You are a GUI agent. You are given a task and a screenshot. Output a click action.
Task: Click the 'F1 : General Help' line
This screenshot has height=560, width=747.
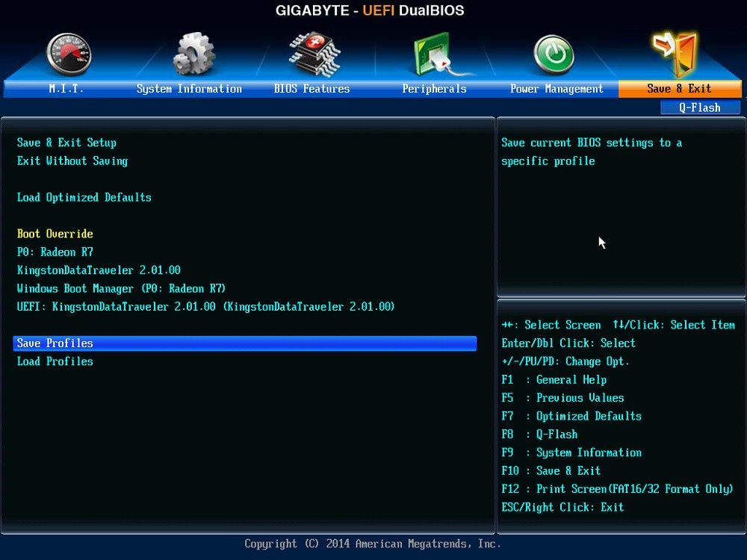[x=554, y=380]
